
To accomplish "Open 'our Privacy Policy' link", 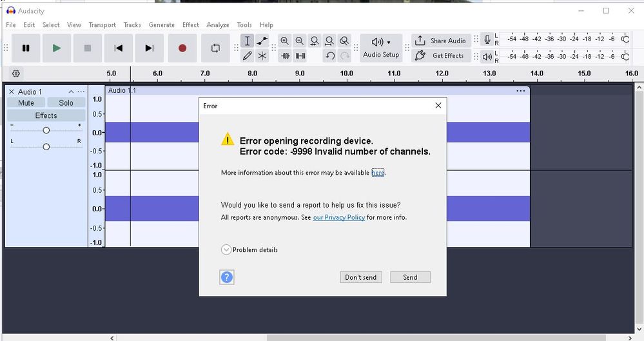I will click(x=339, y=217).
